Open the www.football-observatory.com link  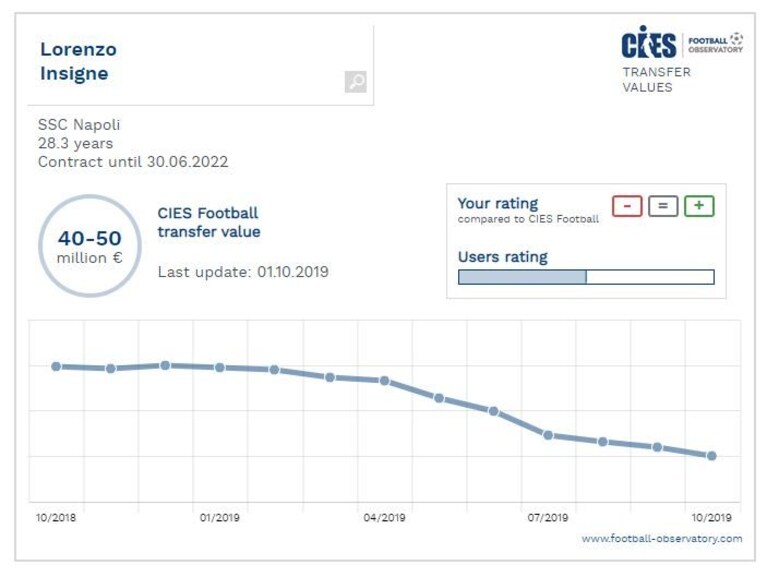[661, 538]
